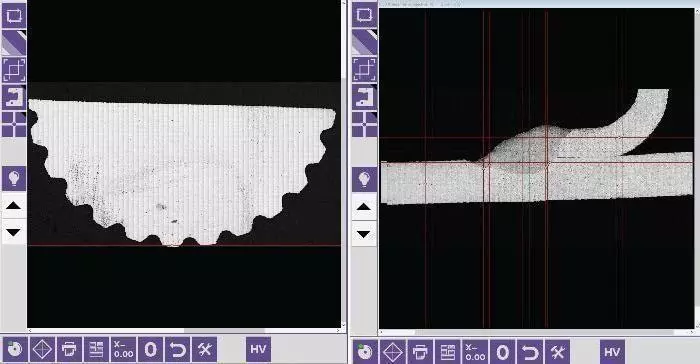This screenshot has width=700, height=364.
Task: Click the grid pattern icon in left pane
Action: 14,124
